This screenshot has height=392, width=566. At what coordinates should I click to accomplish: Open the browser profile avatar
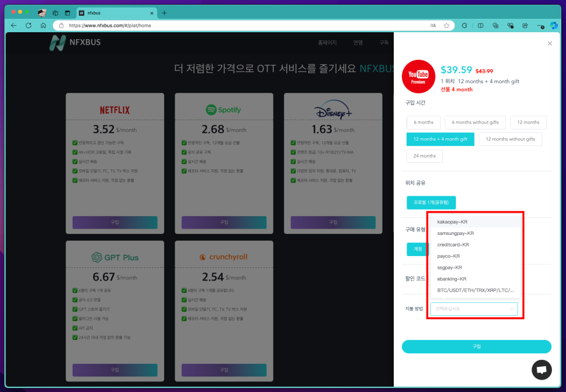pos(42,13)
